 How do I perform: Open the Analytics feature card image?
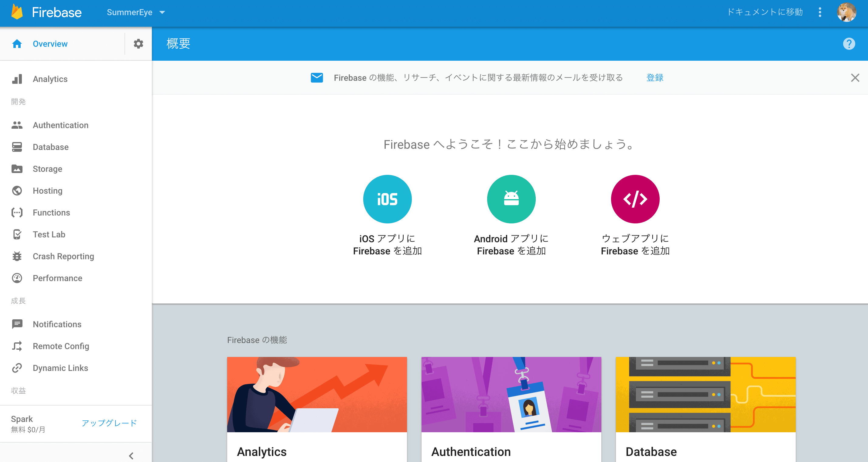pos(317,394)
